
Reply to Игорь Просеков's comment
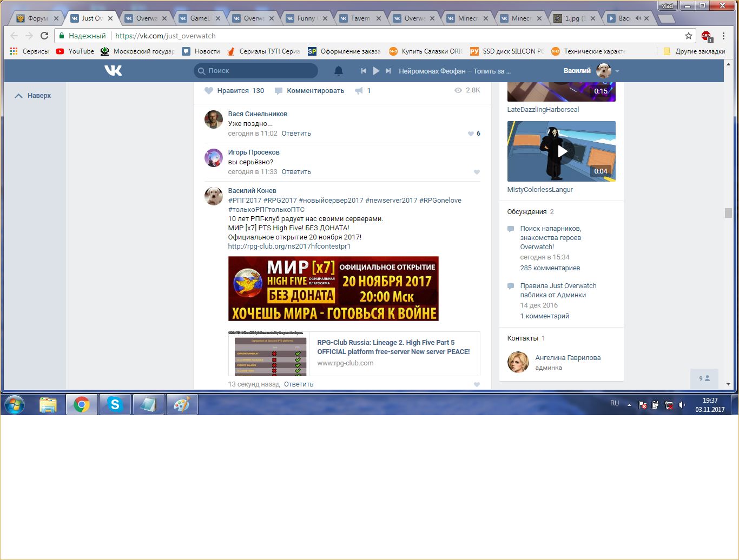click(x=296, y=172)
